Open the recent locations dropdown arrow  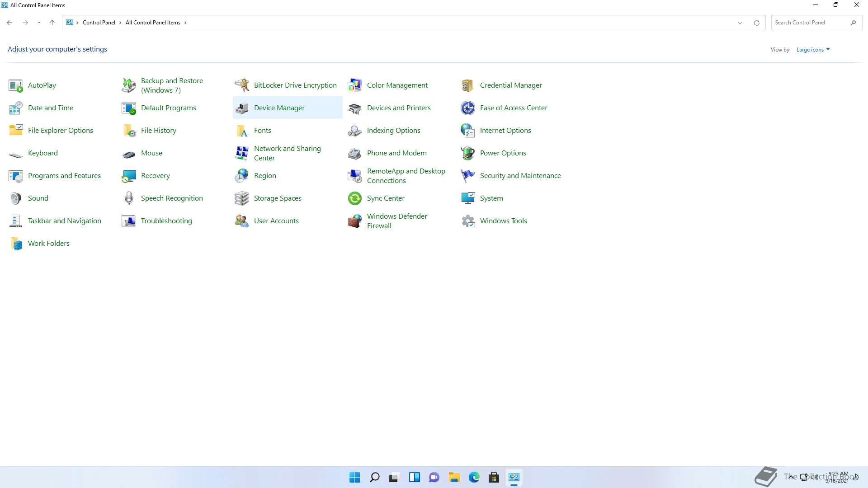tap(39, 23)
